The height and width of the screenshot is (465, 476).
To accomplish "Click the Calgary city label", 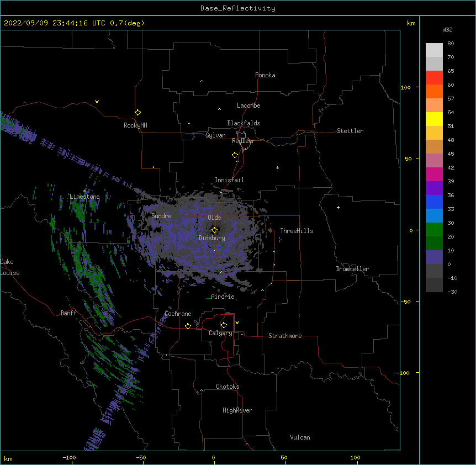I will coord(220,333).
